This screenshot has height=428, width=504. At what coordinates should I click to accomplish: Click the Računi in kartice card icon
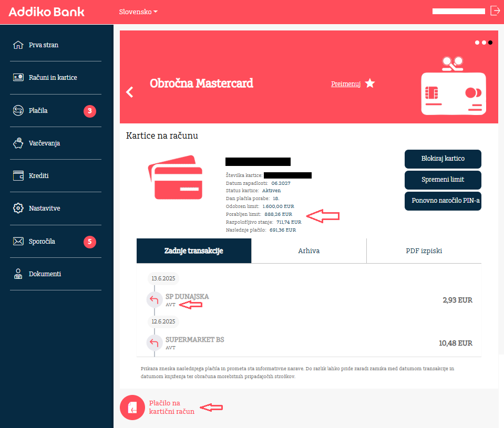pyautogui.click(x=18, y=77)
